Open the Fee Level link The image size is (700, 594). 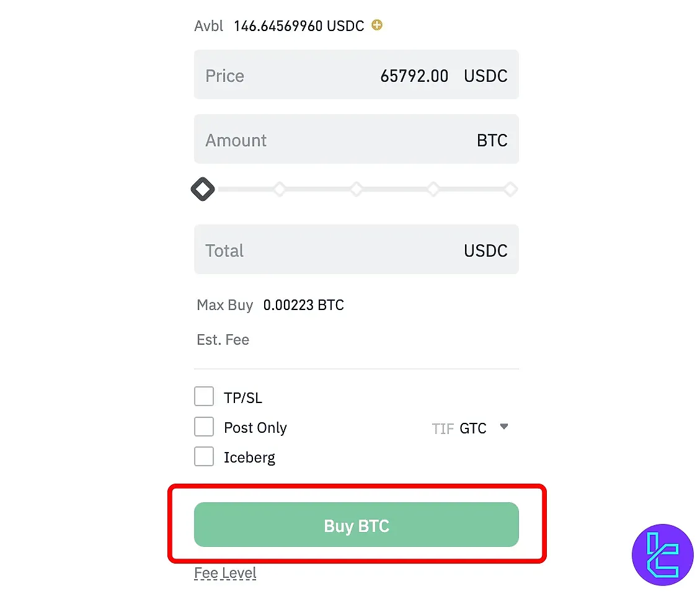tap(225, 572)
